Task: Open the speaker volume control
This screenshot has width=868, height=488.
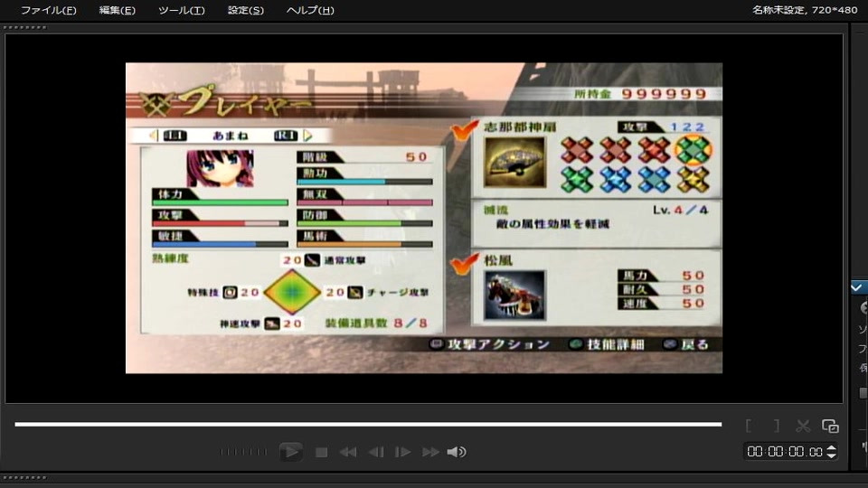Action: click(x=456, y=453)
